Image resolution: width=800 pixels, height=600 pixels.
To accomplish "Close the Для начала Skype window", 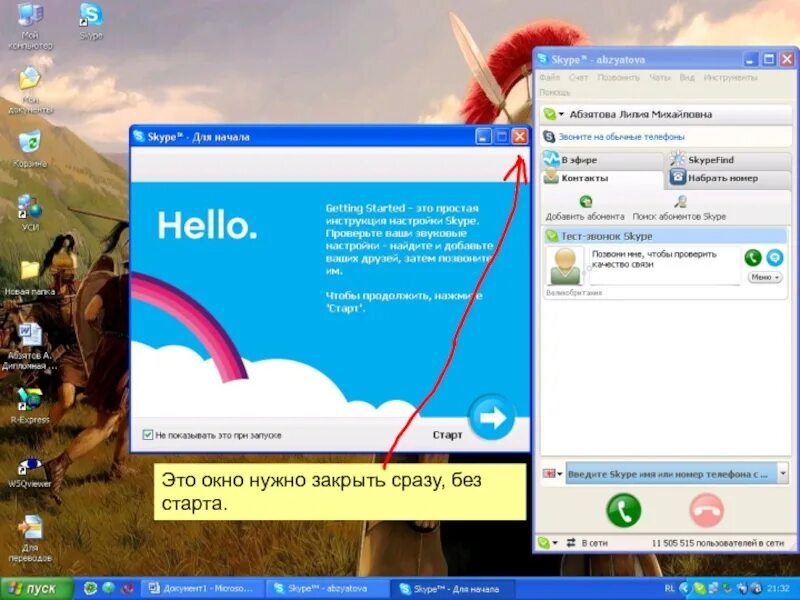I will [x=519, y=136].
